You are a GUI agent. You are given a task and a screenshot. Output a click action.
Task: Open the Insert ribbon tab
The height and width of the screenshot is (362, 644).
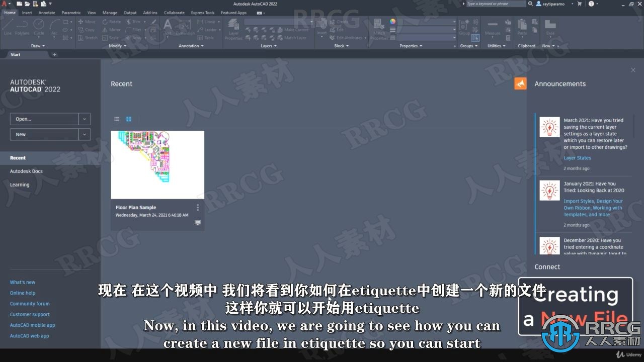click(x=27, y=13)
